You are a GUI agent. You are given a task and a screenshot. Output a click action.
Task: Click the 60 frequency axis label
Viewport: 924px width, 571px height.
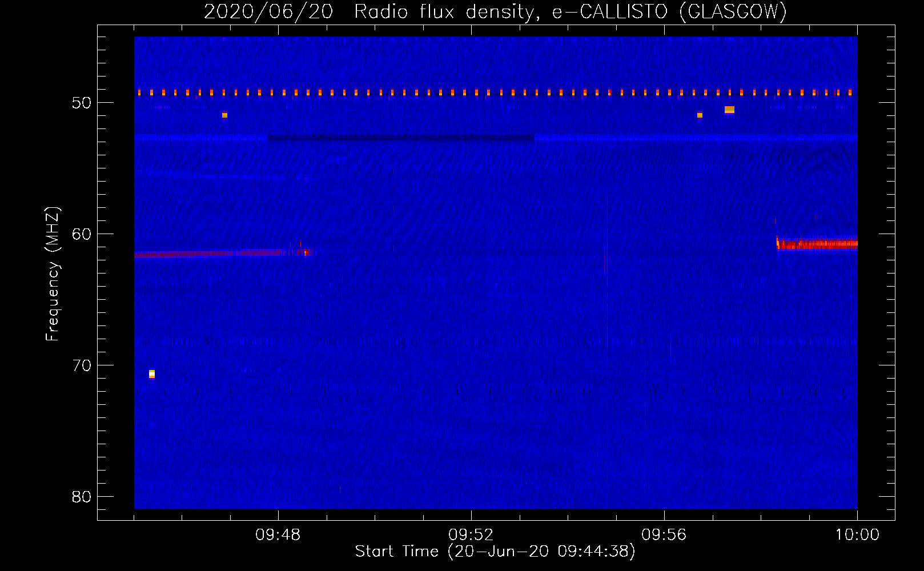pyautogui.click(x=82, y=234)
